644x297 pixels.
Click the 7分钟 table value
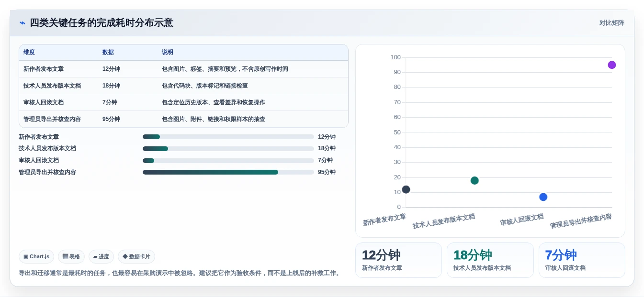coord(110,102)
